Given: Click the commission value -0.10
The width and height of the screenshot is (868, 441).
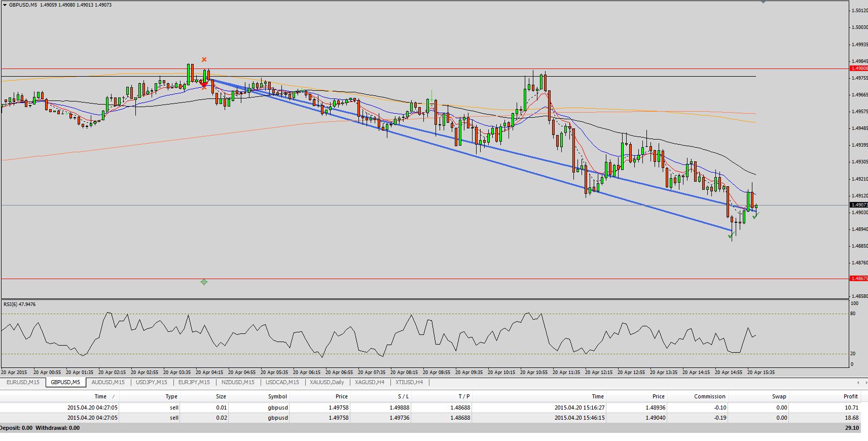Looking at the screenshot, I should pyautogui.click(x=720, y=408).
